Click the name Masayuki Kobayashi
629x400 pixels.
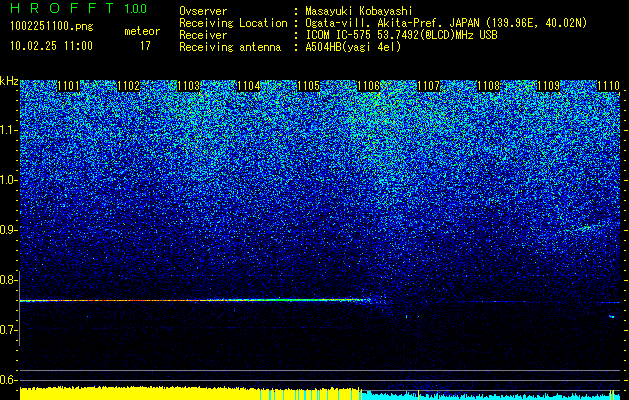click(359, 11)
